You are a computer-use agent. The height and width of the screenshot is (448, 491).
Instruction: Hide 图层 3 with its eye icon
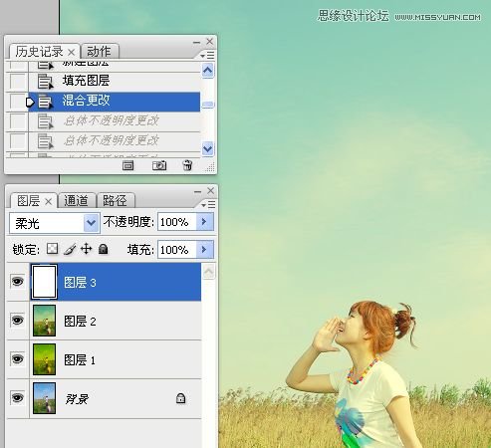coord(18,282)
